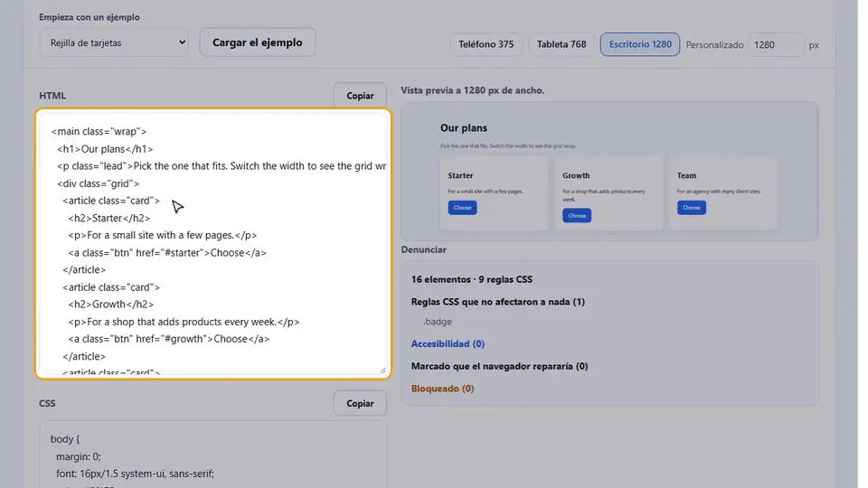
Task: Click inside the HTML code editor
Action: (x=213, y=243)
